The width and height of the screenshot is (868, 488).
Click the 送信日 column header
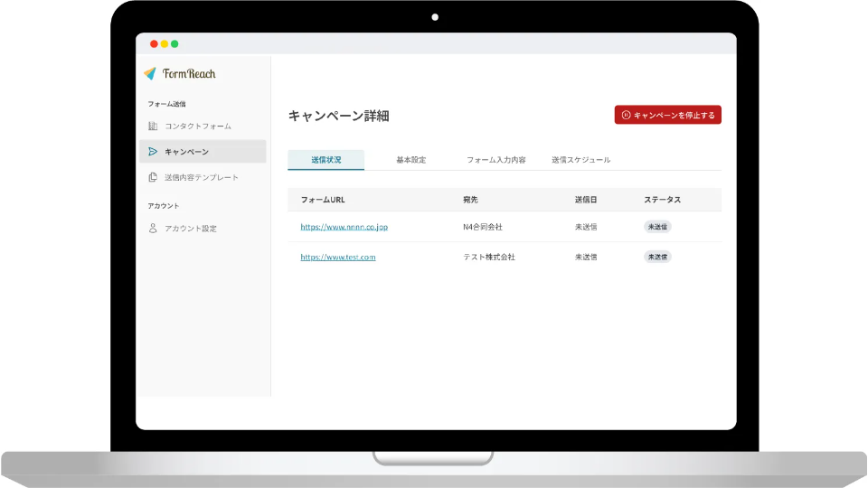click(585, 199)
